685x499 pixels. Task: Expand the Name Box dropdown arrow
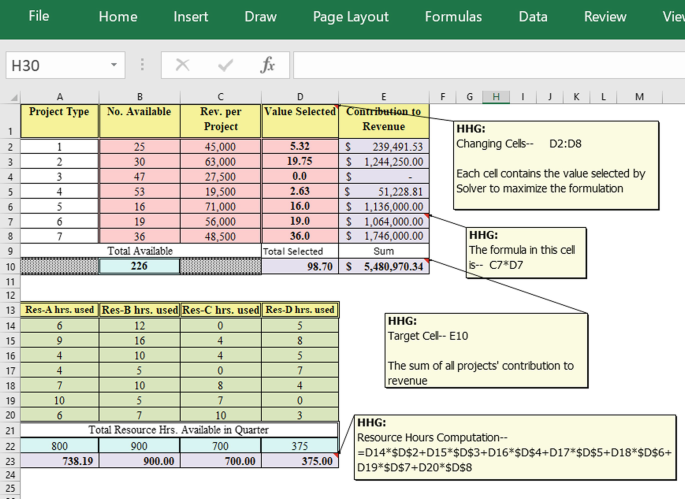pyautogui.click(x=114, y=65)
